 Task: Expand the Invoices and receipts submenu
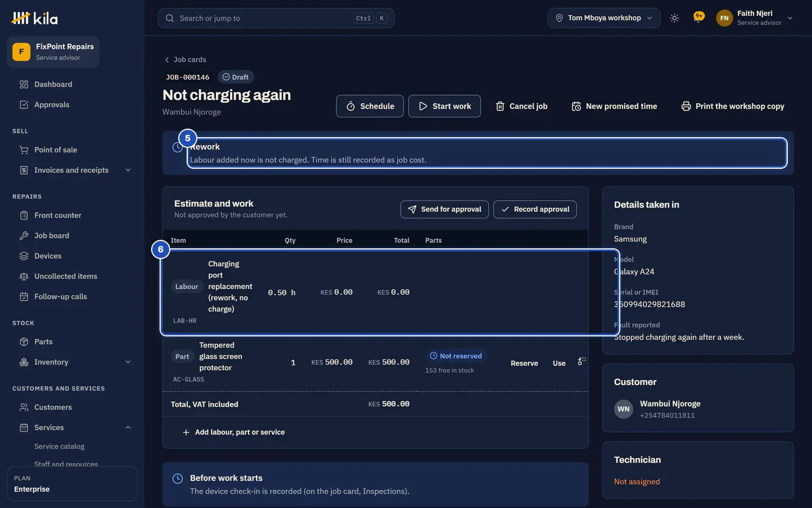127,170
